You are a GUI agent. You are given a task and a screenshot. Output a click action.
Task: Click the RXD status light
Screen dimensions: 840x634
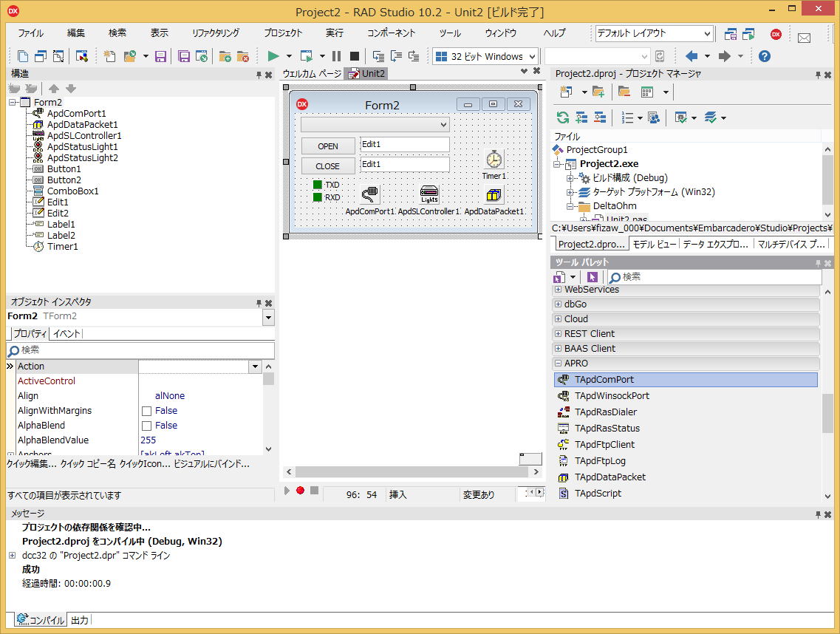click(317, 197)
